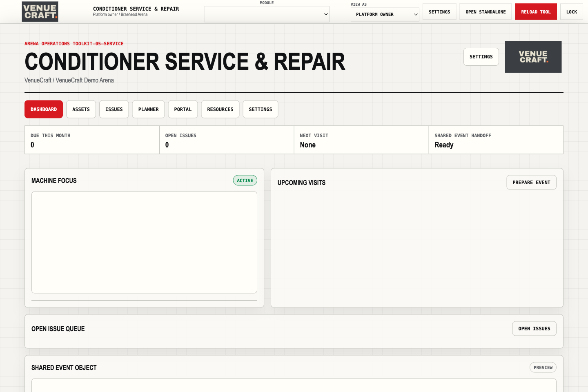This screenshot has width=588, height=392.
Task: Click the Active badge in Machine Focus
Action: click(245, 180)
